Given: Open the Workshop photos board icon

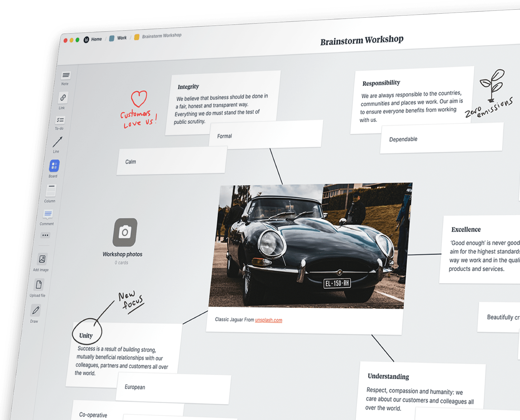Looking at the screenshot, I should tap(125, 232).
